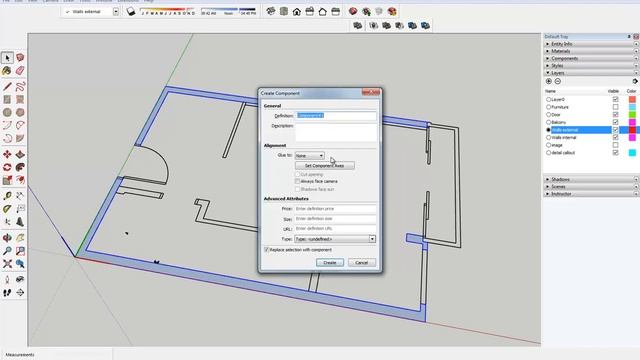Select the Zoom magnifier tool
This screenshot has width=640, height=360.
pyautogui.click(x=7, y=251)
